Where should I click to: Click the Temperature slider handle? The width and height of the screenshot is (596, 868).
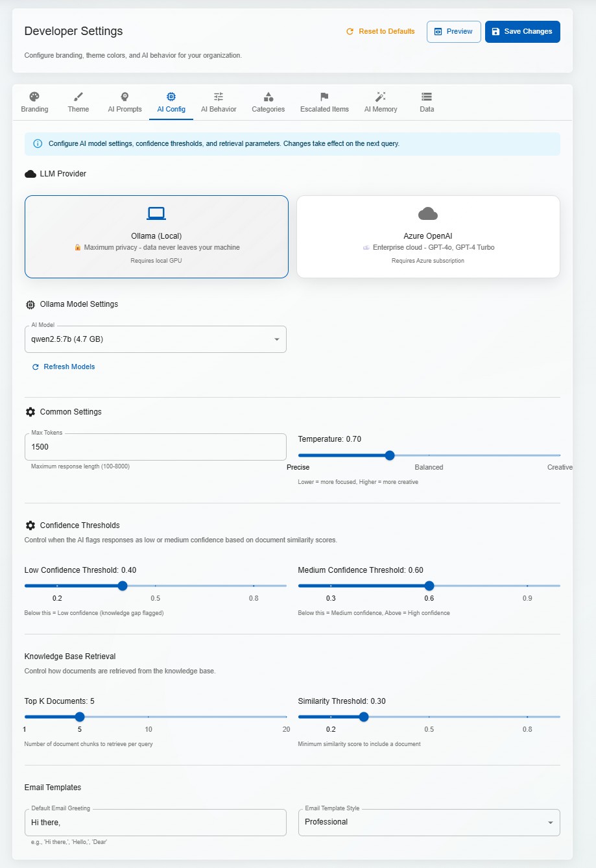pyautogui.click(x=388, y=455)
